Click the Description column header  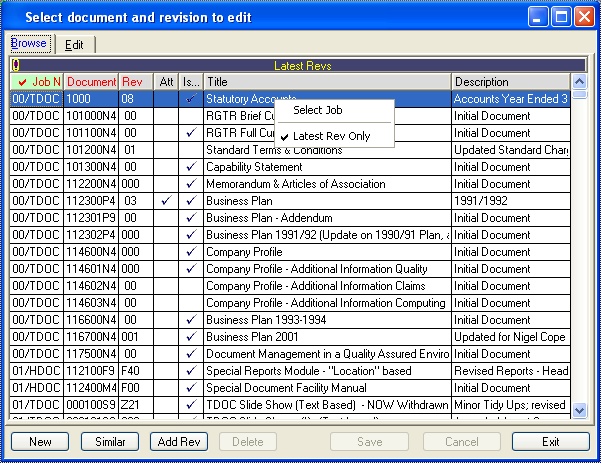[x=511, y=82]
